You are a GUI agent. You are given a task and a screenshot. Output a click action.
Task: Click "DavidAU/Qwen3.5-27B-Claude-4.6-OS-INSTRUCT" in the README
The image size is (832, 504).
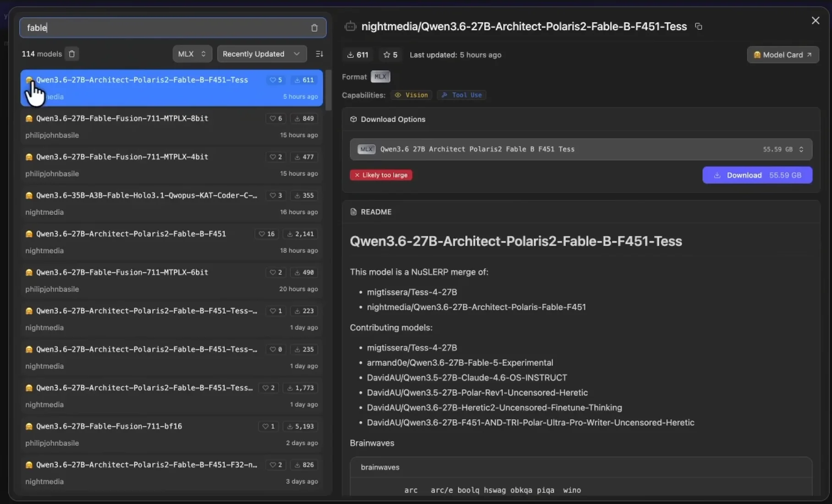pyautogui.click(x=467, y=378)
